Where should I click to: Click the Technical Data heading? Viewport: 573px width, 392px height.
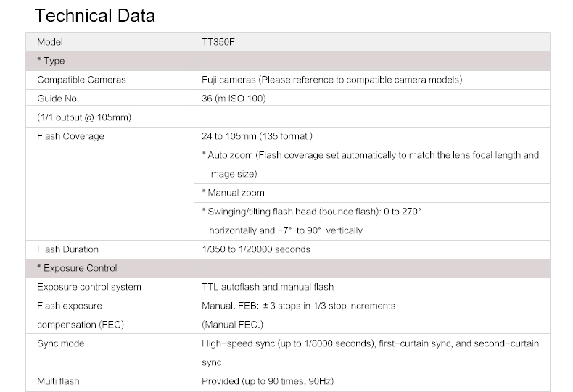[x=95, y=15]
